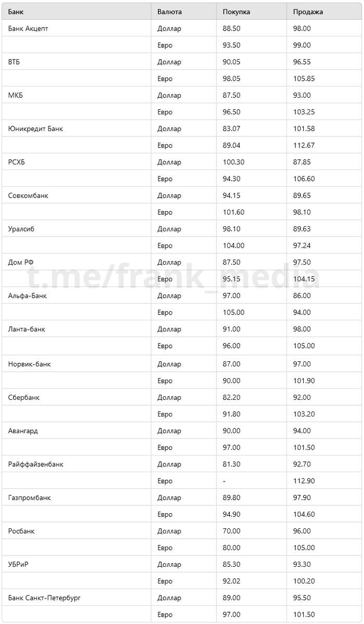Image resolution: width=364 pixels, height=624 pixels.
Task: Select the ВТБ bank name cell
Action: click(x=15, y=61)
